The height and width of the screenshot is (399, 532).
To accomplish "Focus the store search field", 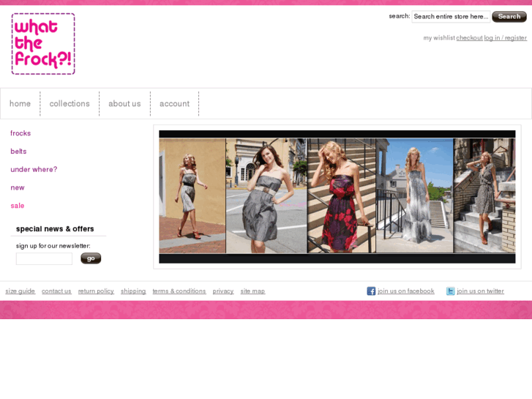I will coord(451,16).
